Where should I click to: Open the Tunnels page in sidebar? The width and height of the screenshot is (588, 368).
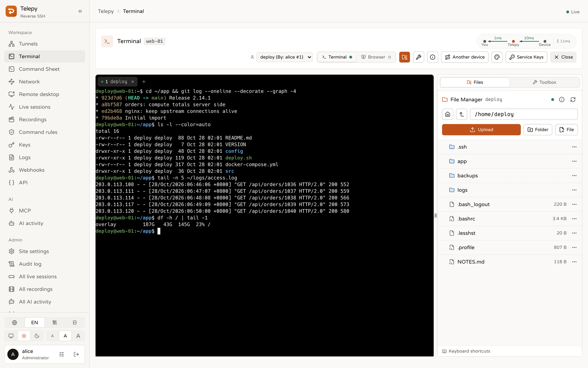(x=45, y=44)
